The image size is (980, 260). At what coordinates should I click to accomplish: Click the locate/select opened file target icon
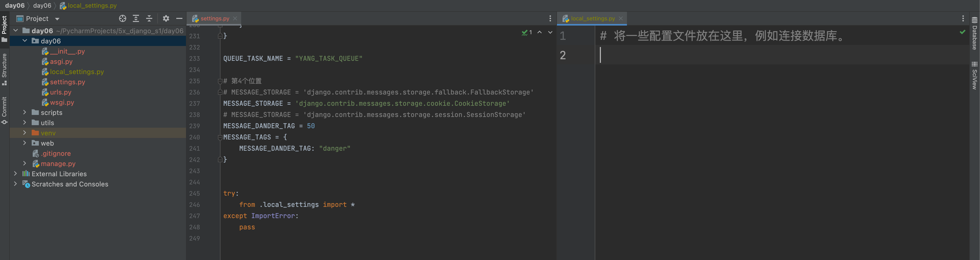(122, 18)
